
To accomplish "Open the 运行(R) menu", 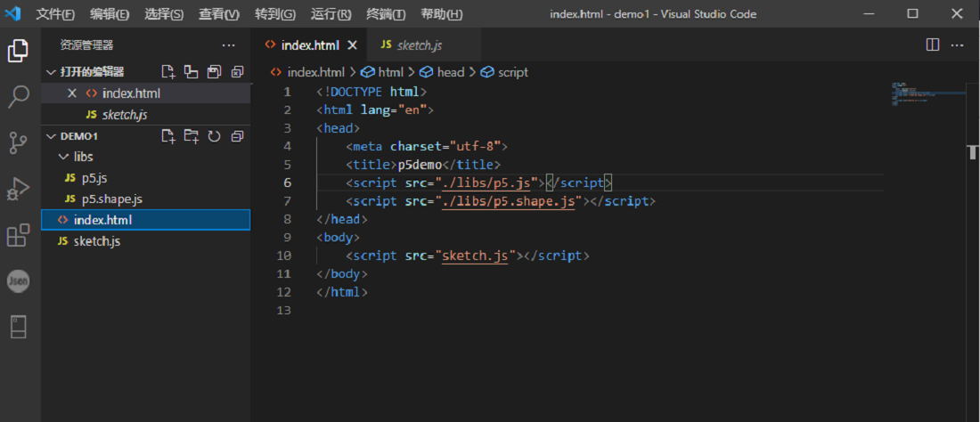I will click(331, 13).
